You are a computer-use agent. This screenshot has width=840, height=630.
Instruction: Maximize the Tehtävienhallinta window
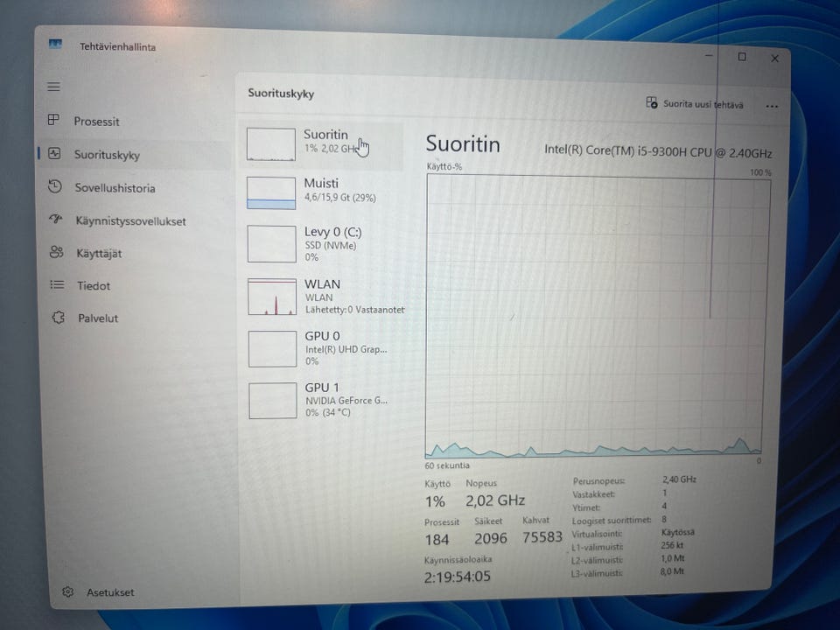[x=741, y=56]
